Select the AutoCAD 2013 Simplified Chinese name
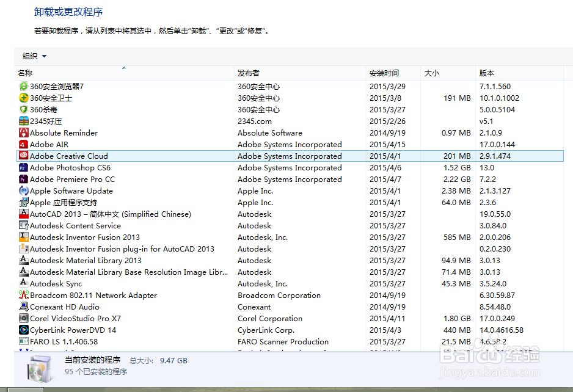Viewport: 573px width, 392px height. 111,214
